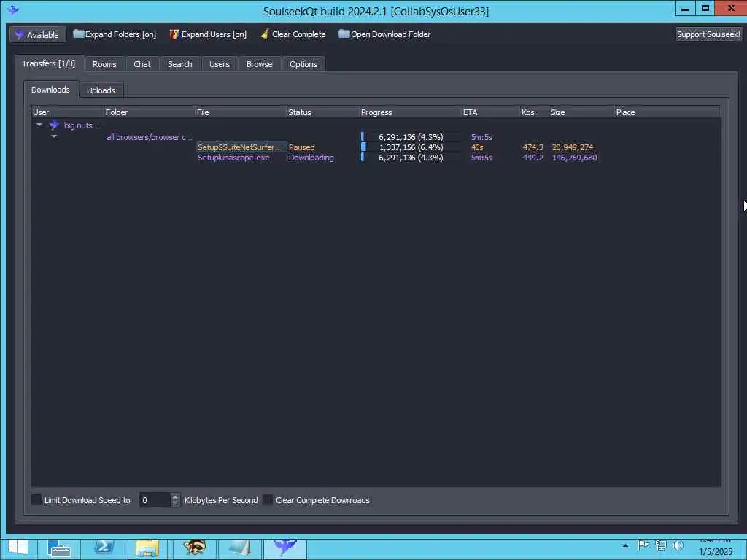Click the SoulseekQt taskbar icon
This screenshot has width=747, height=560.
tap(285, 548)
